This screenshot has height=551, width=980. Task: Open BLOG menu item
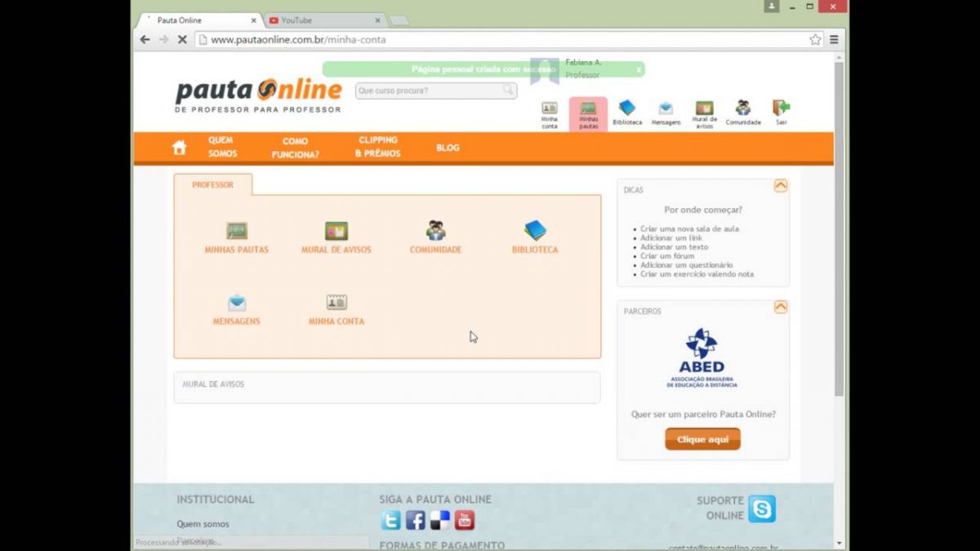(448, 148)
